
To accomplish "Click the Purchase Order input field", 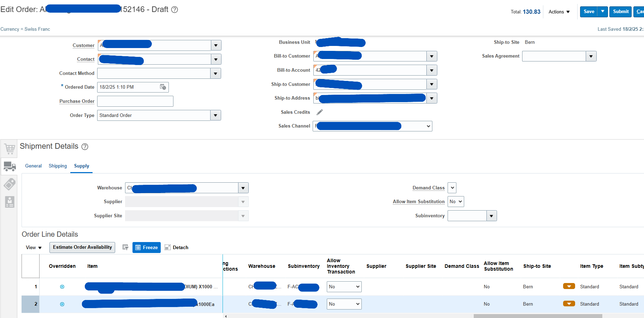I will 135,101.
